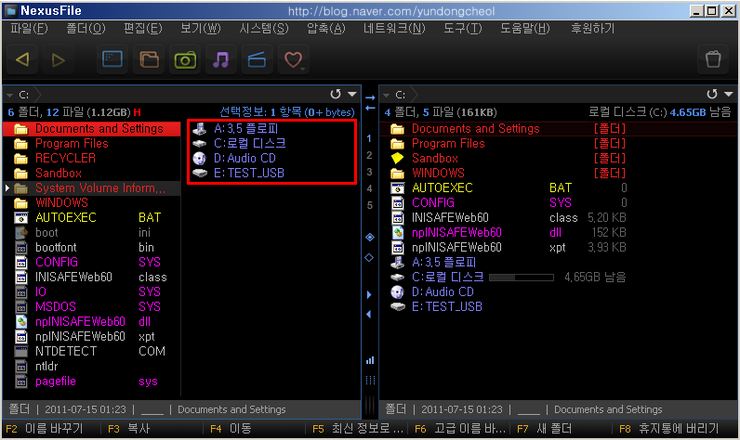Refresh the right panel with reload icon
Screen dimensions: 740x440
[712, 94]
